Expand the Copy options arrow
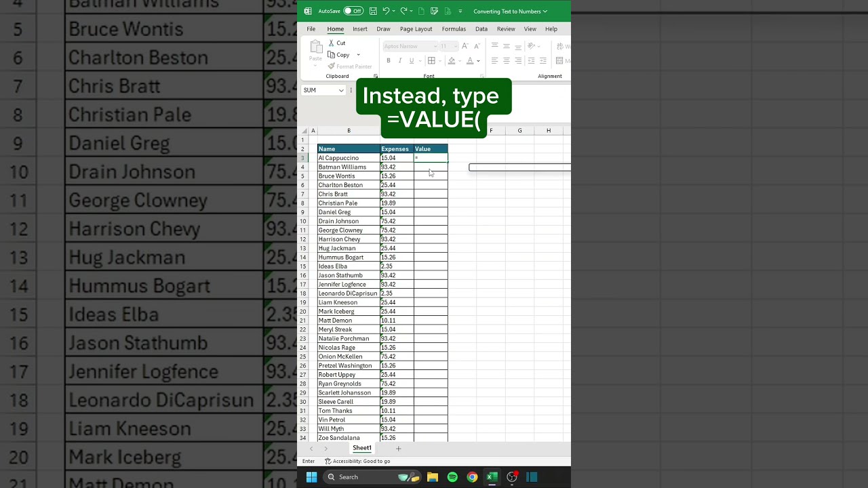This screenshot has width=868, height=488. click(x=358, y=55)
